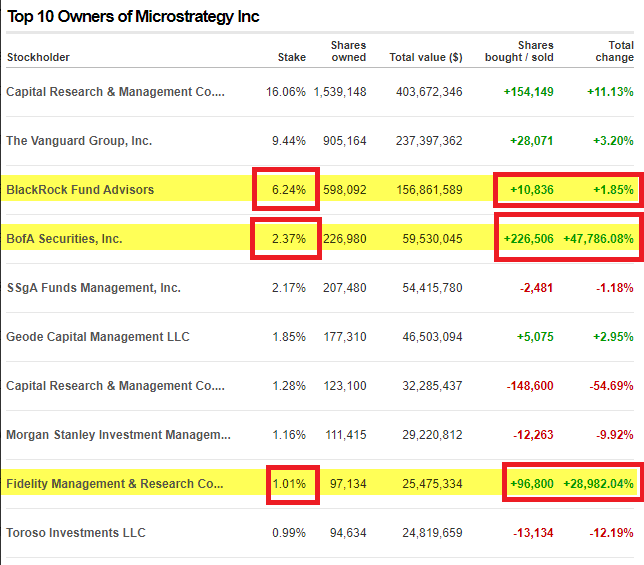Click the -2,481 shares sold figure
This screenshot has height=565, width=644.
point(537,288)
